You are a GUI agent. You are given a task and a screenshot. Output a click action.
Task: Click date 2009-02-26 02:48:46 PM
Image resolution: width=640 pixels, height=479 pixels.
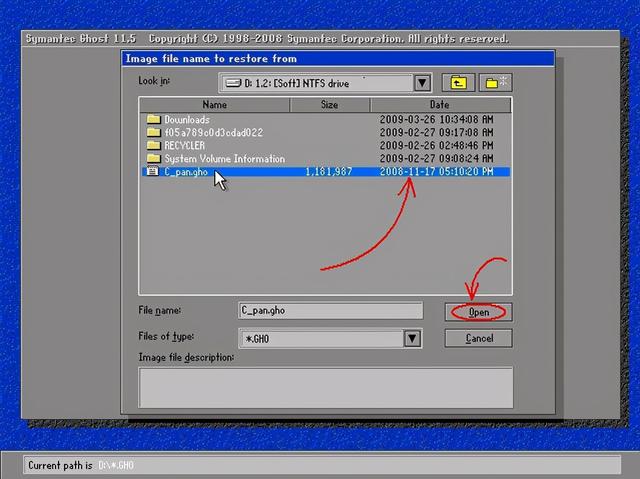(x=436, y=146)
